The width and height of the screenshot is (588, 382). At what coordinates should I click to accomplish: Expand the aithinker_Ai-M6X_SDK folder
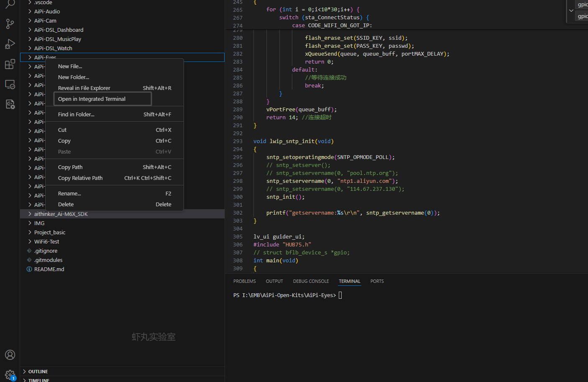tap(30, 214)
